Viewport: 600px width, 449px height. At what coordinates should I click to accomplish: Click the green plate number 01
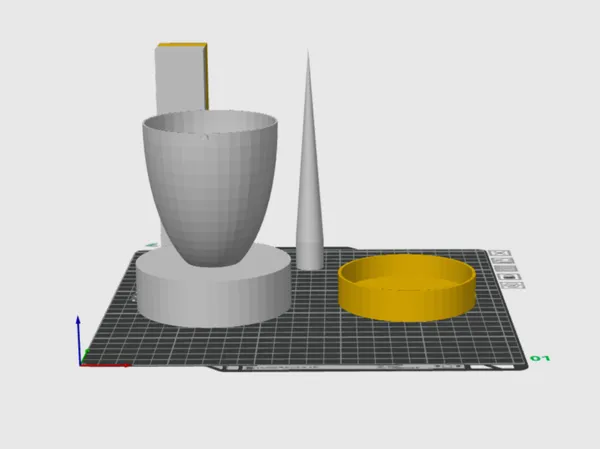point(540,358)
